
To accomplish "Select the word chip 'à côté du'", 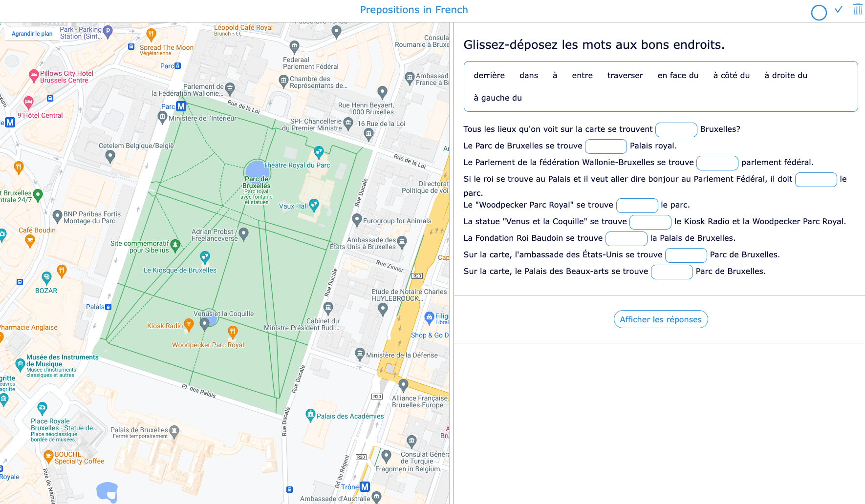I will pyautogui.click(x=732, y=75).
